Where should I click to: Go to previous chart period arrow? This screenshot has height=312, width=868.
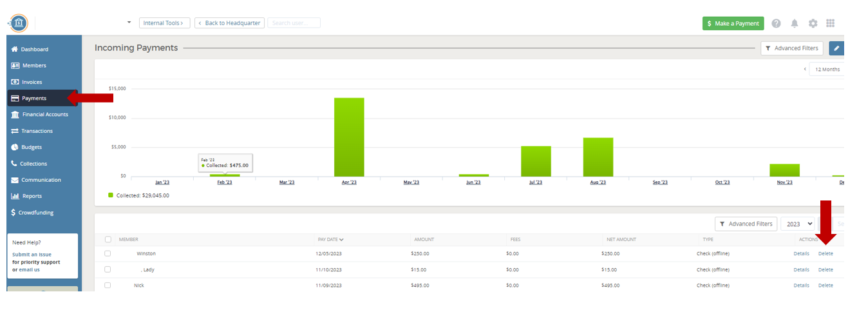pos(804,69)
